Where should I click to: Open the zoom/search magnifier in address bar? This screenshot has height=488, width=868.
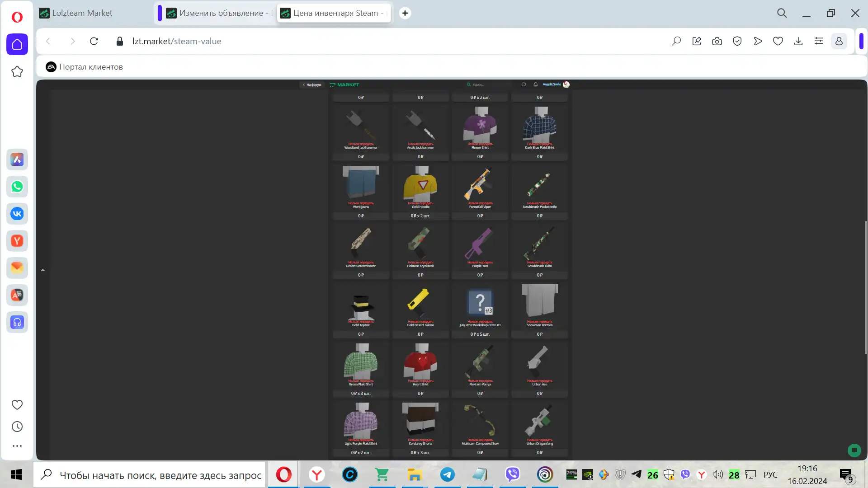pyautogui.click(x=676, y=41)
